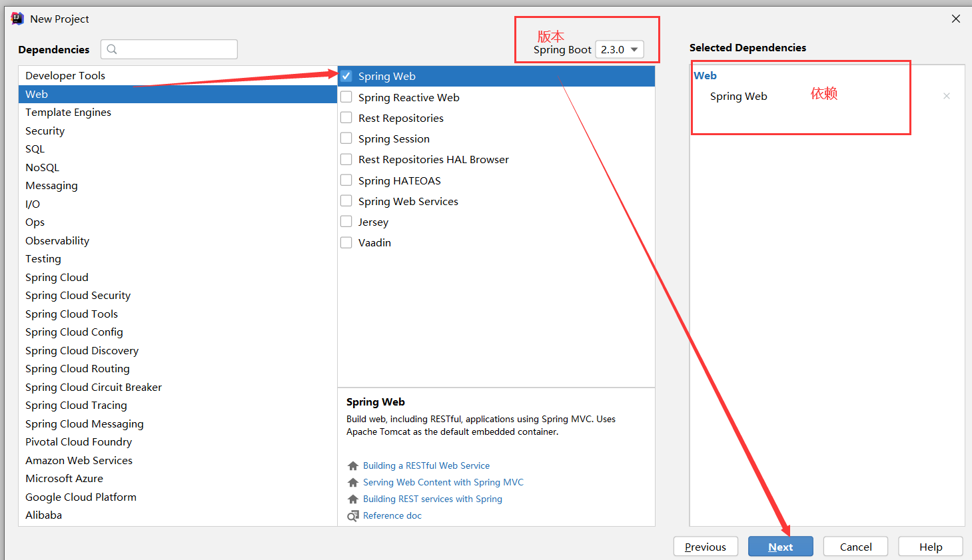Image resolution: width=972 pixels, height=560 pixels.
Task: Choose the Testing category
Action: coord(178,259)
